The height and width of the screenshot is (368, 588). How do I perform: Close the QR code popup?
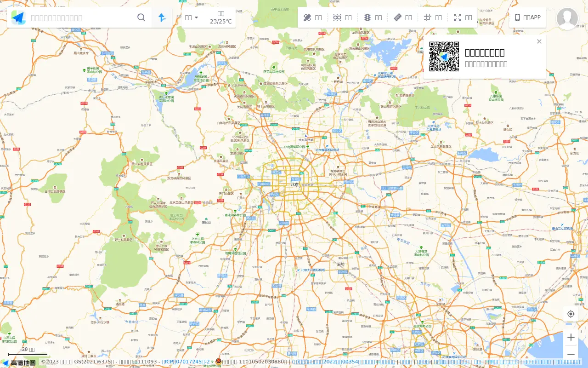click(539, 41)
